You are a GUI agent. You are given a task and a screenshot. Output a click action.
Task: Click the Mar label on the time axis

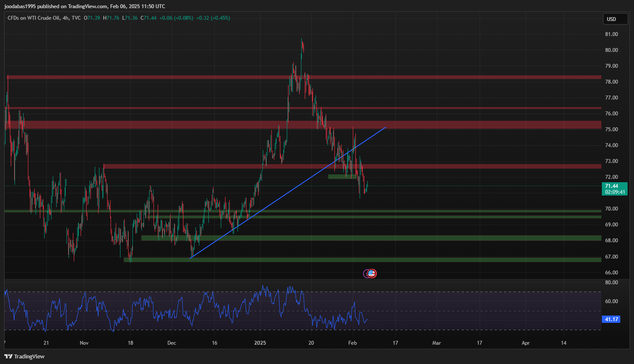pyautogui.click(x=436, y=343)
